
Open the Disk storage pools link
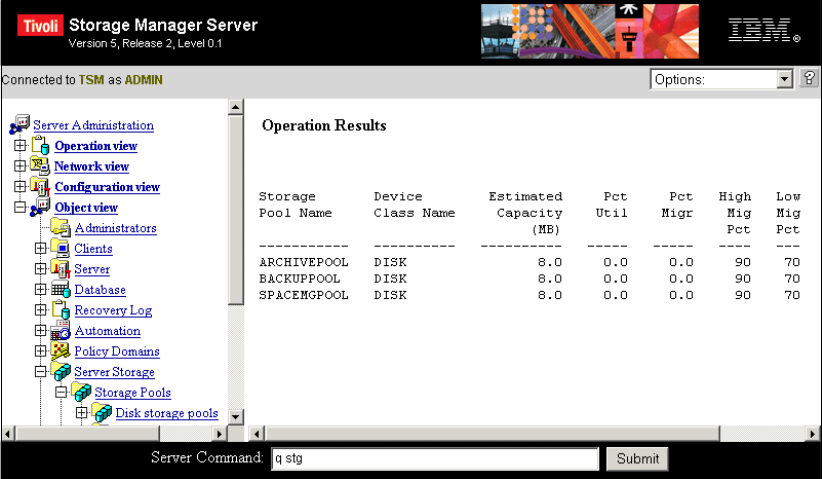tap(167, 413)
